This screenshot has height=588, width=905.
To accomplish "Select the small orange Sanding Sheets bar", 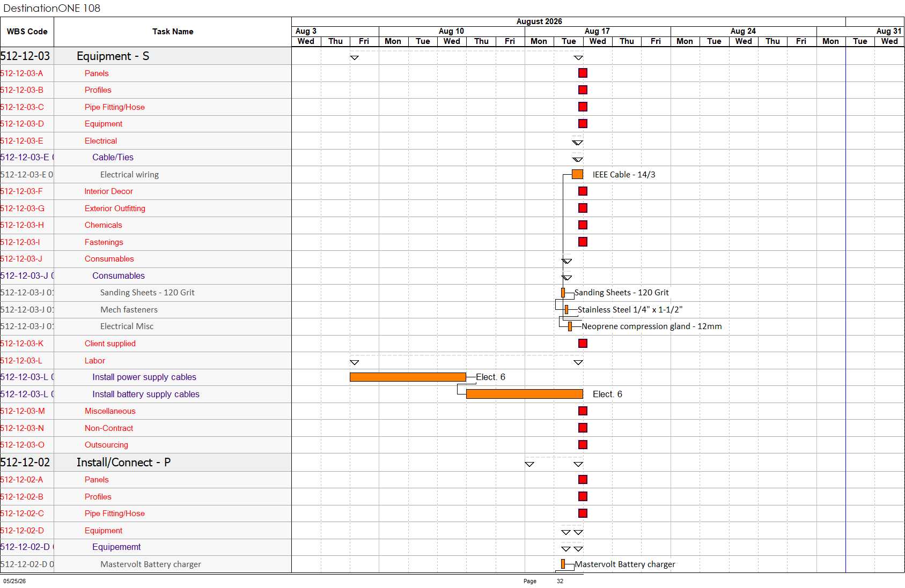I will coord(563,293).
